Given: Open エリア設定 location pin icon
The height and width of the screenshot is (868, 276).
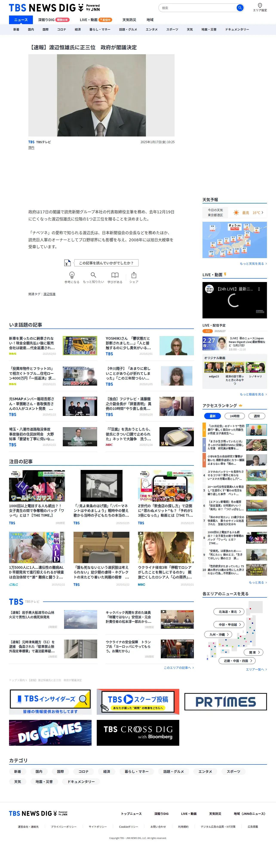Looking at the screenshot, I should [260, 5].
